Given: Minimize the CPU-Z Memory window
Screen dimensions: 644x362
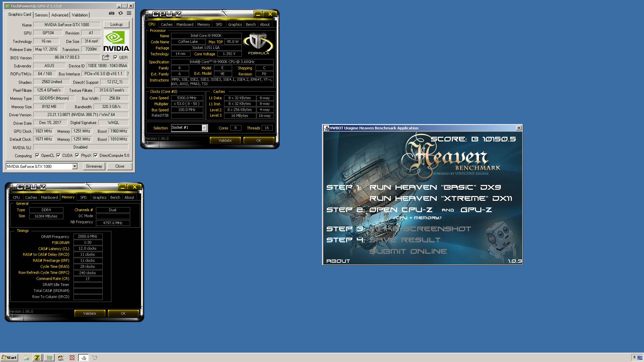Looking at the screenshot, I should (x=122, y=187).
